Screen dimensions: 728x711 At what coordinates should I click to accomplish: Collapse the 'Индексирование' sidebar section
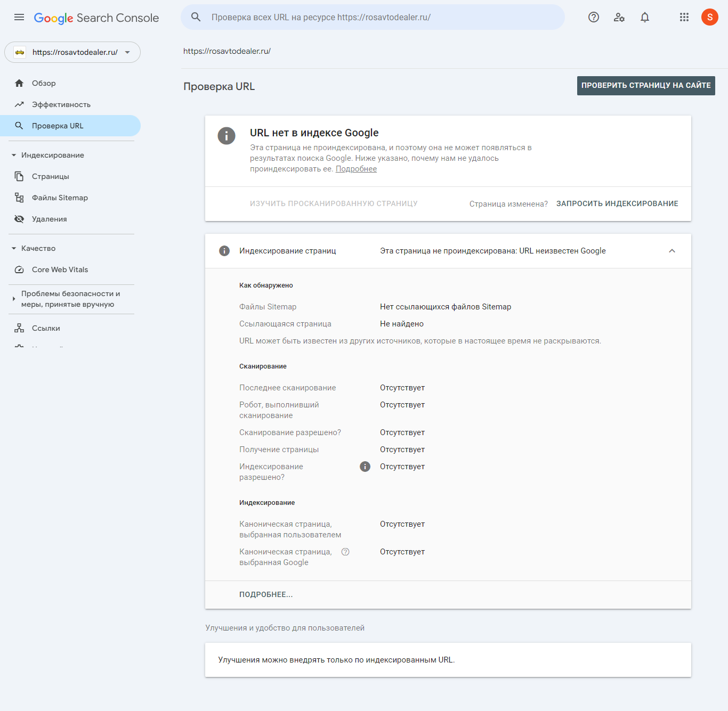(x=14, y=155)
